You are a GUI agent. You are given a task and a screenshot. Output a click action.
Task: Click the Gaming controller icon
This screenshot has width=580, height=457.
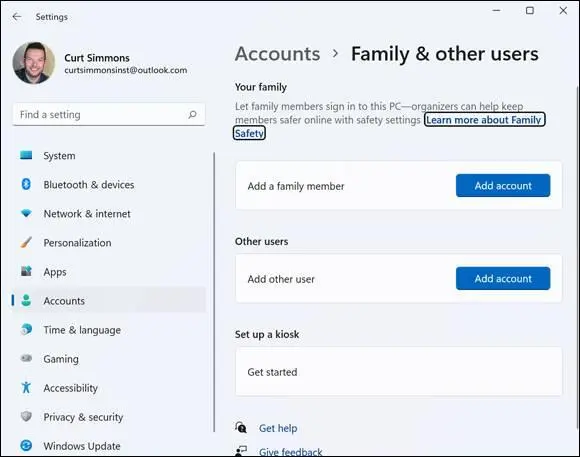[26, 358]
